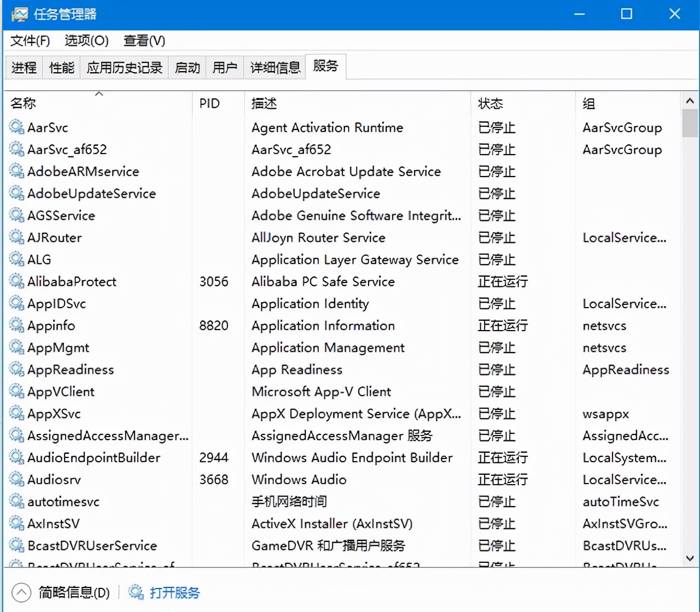Click the Audiosrv service icon
This screenshot has height=612, width=700.
(x=16, y=479)
